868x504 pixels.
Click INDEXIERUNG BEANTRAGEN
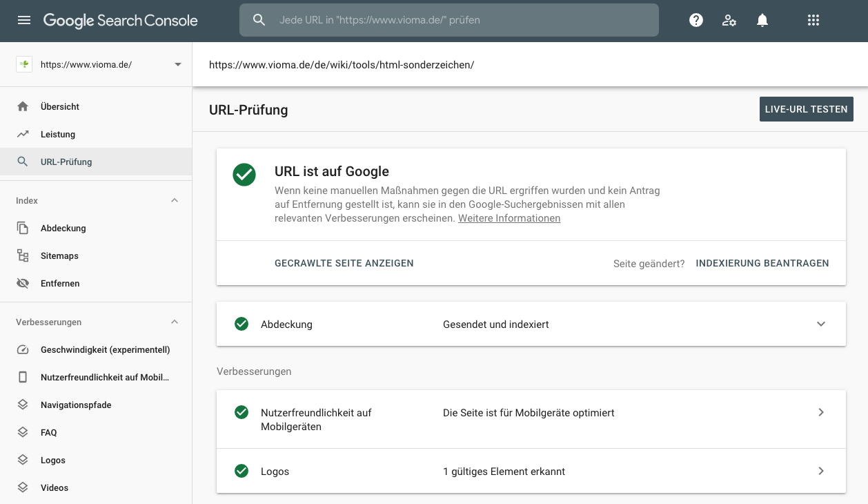[762, 263]
